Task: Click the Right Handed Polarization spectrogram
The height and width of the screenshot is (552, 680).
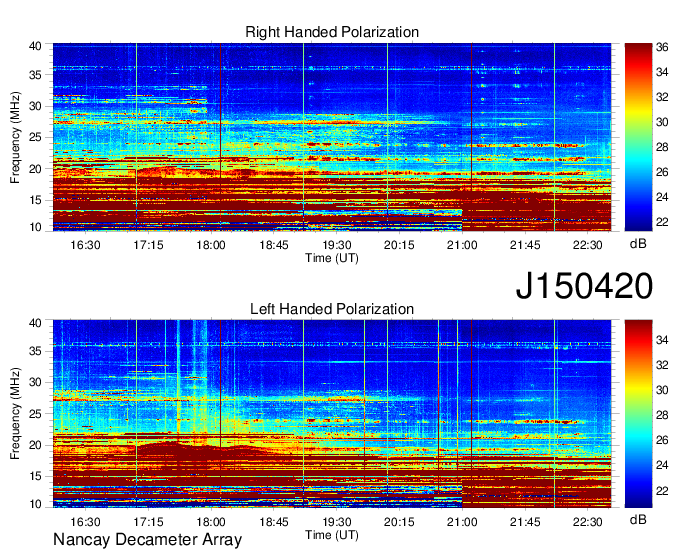Action: [332, 137]
